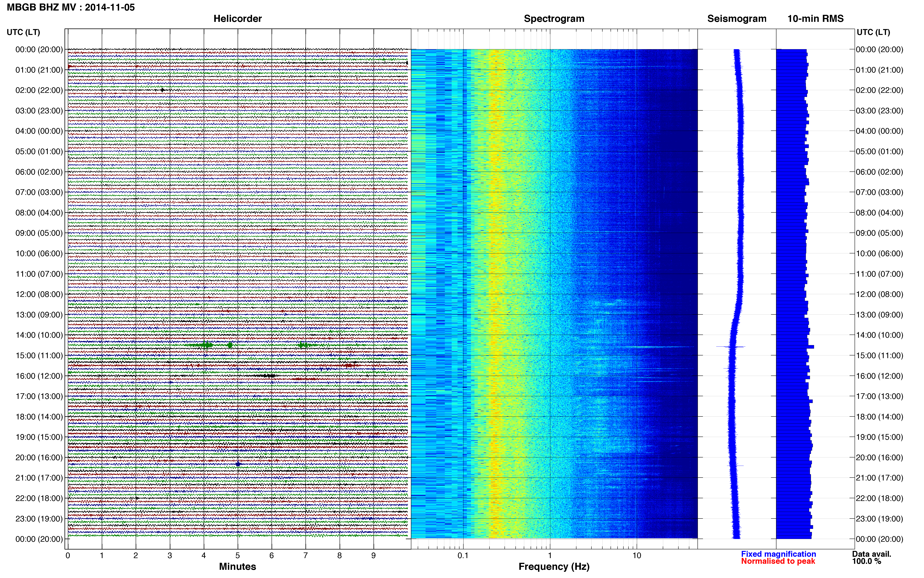Click left-axis time '03:00 (23:00)'
924x578 pixels.
39,111
